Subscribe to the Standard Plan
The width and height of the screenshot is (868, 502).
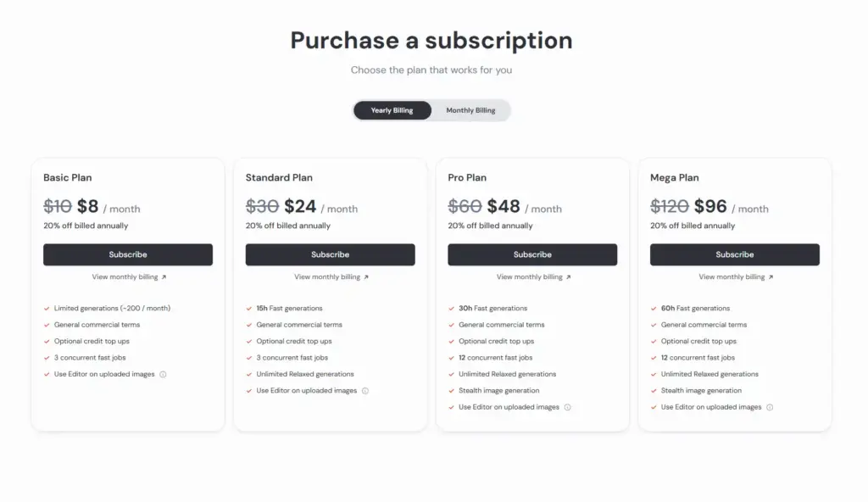pyautogui.click(x=330, y=255)
